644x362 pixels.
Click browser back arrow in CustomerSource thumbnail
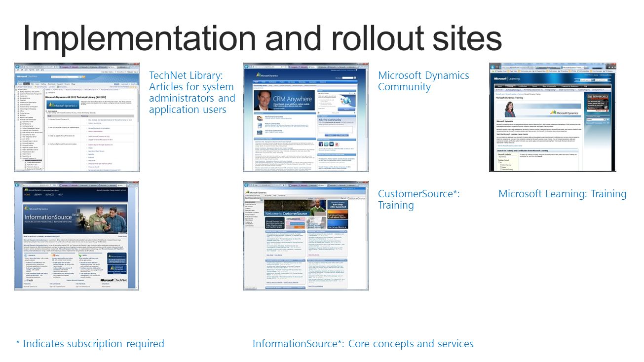tap(246, 185)
